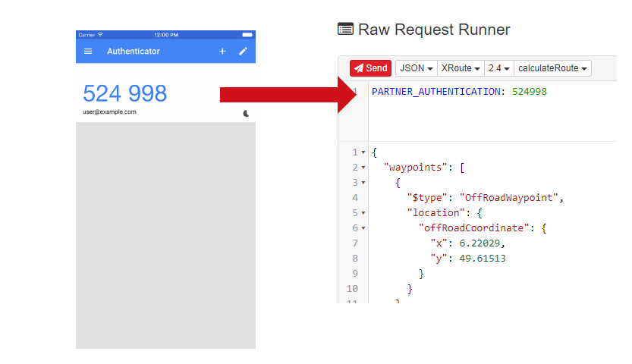Screen dimensions: 632x364
Task: Click the battery icon in phone status bar
Action: [x=247, y=35]
